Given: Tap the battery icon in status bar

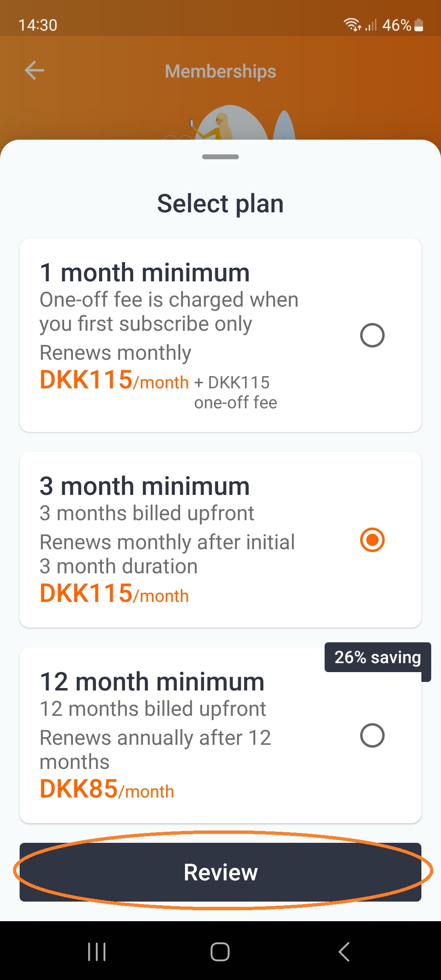Looking at the screenshot, I should coord(419,25).
